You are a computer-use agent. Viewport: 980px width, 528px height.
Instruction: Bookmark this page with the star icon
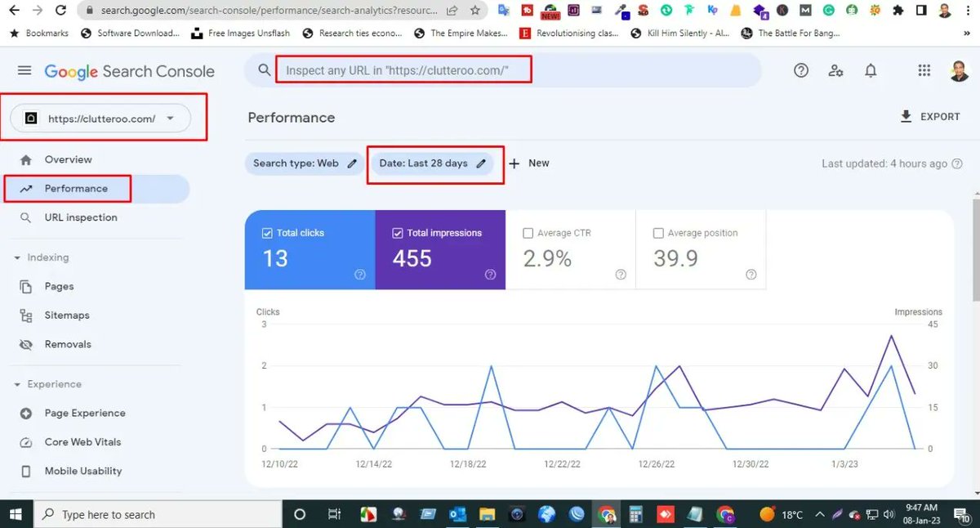click(x=475, y=11)
